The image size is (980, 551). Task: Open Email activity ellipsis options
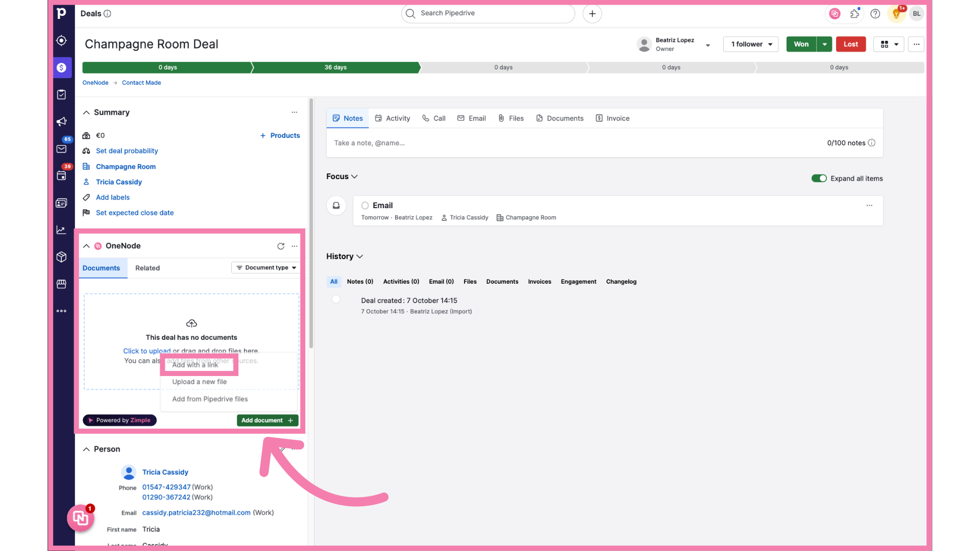coord(869,205)
